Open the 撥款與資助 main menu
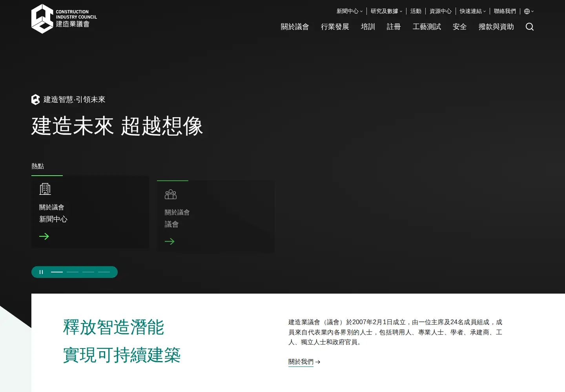The image size is (565, 392). coord(496,27)
